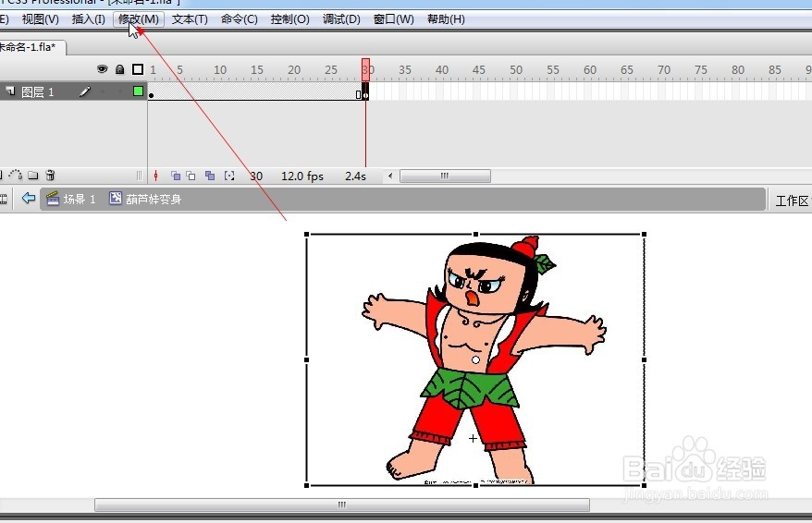The image size is (812, 523).
Task: Open the 窗口(W) menu
Action: point(394,19)
